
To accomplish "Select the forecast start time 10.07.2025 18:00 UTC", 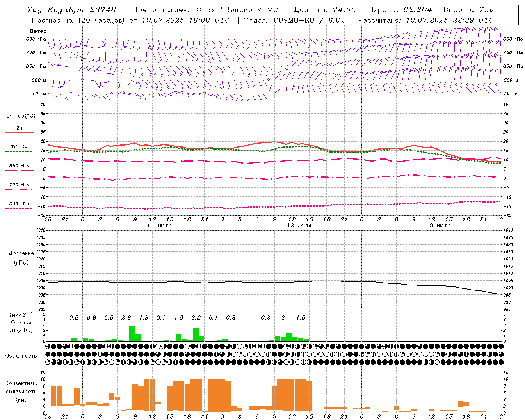I will pyautogui.click(x=185, y=20).
